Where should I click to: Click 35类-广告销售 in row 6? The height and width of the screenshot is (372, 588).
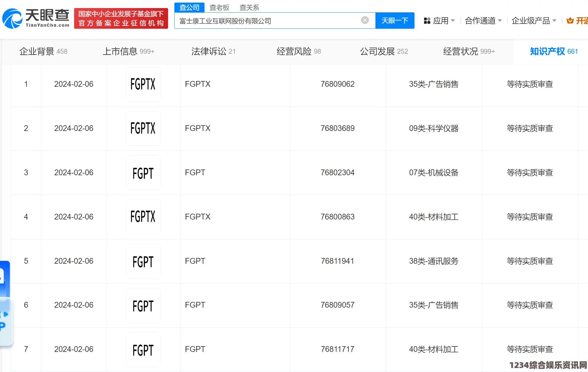tap(434, 305)
